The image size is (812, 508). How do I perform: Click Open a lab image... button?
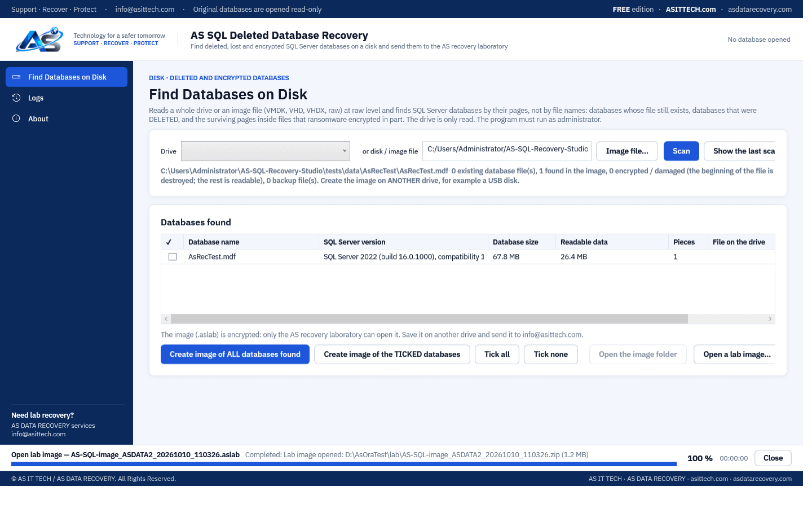(x=735, y=354)
